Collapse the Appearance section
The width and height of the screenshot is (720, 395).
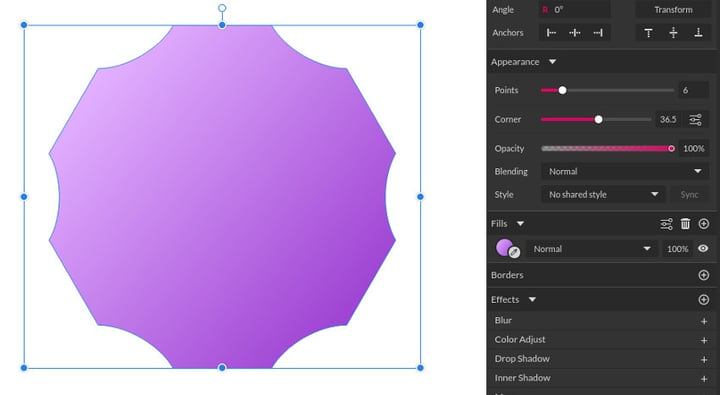552,62
